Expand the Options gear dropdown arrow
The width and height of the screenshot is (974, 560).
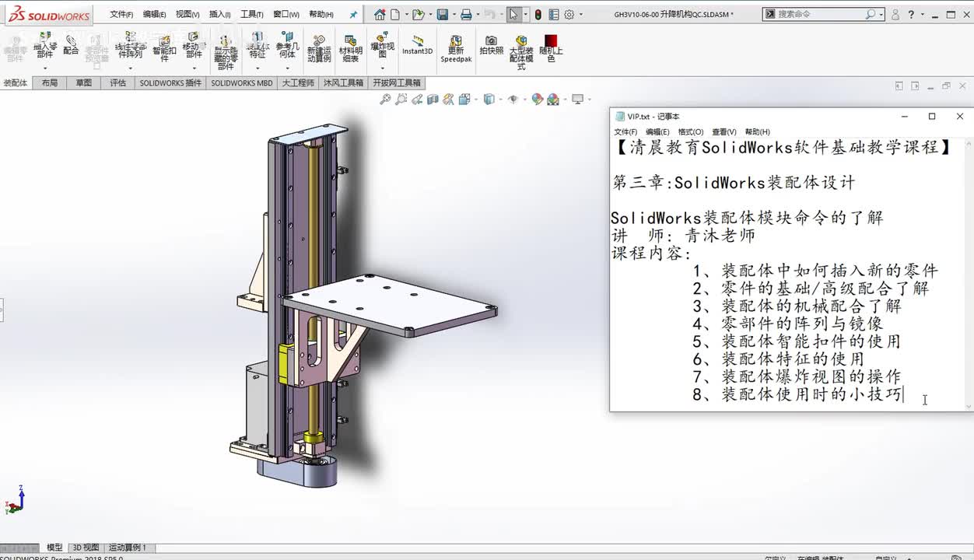tap(580, 14)
